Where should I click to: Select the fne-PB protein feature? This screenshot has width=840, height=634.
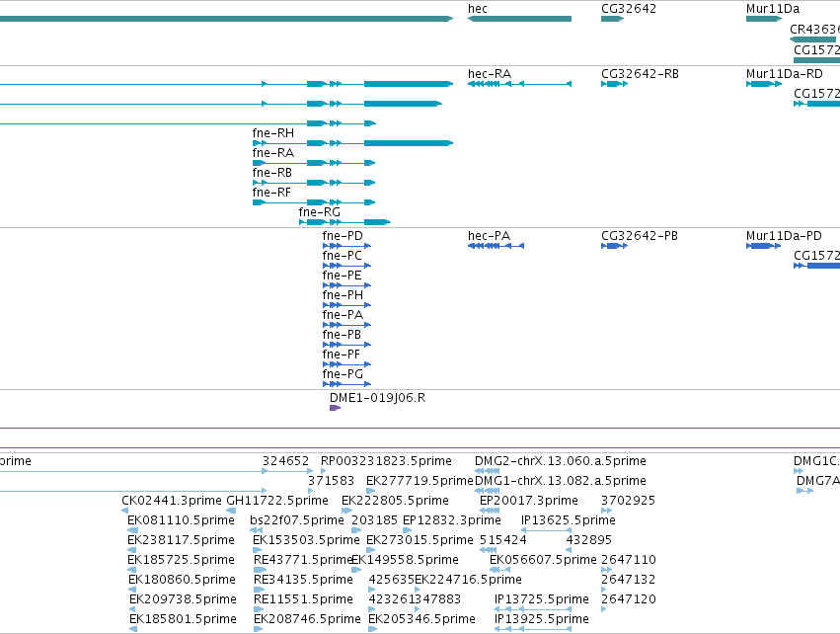pyautogui.click(x=346, y=345)
